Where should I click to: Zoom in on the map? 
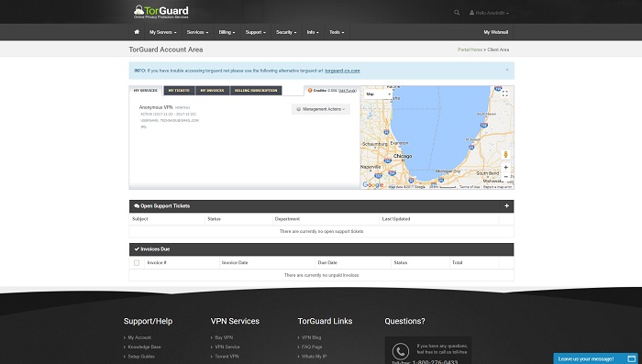[x=505, y=167]
